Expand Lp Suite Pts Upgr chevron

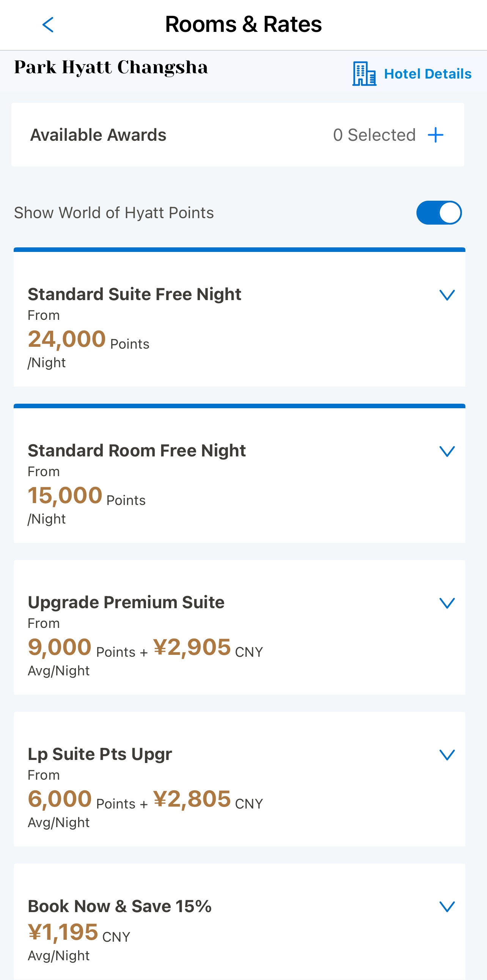pyautogui.click(x=447, y=755)
